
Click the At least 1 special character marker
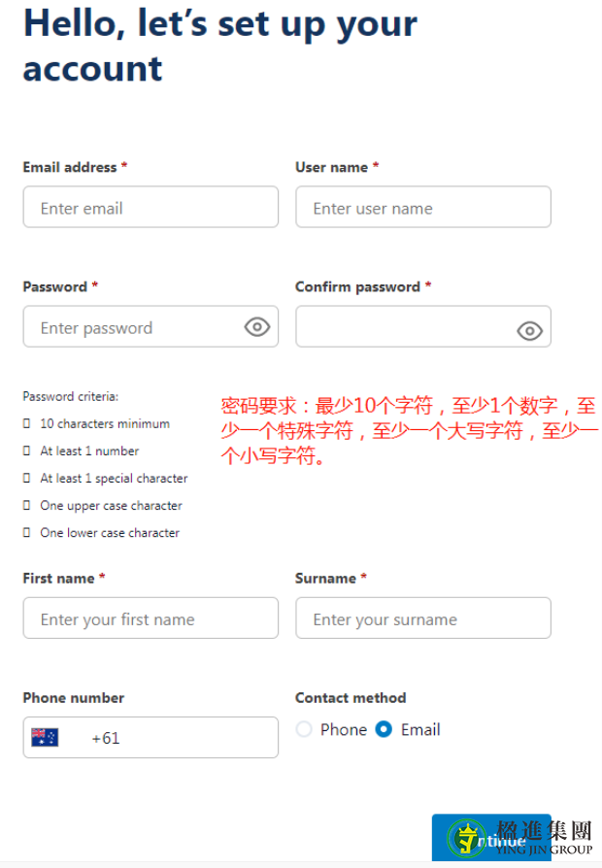pos(26,478)
